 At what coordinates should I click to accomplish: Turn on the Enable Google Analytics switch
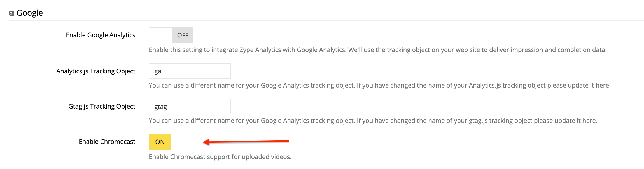point(171,35)
